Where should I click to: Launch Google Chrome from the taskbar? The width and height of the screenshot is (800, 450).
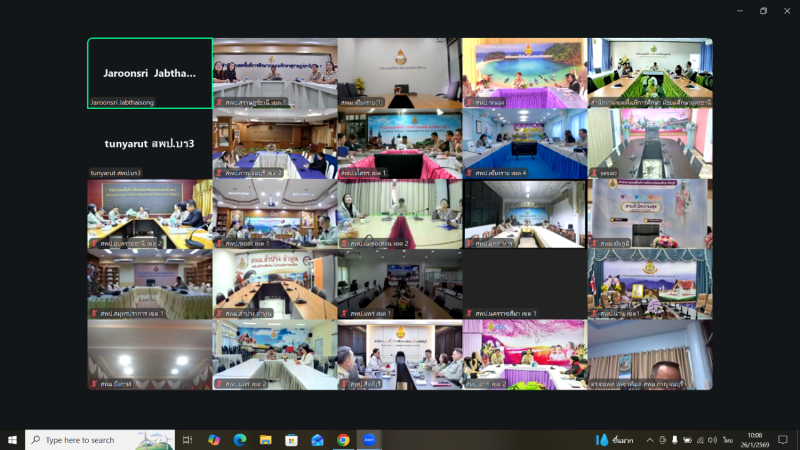click(343, 440)
